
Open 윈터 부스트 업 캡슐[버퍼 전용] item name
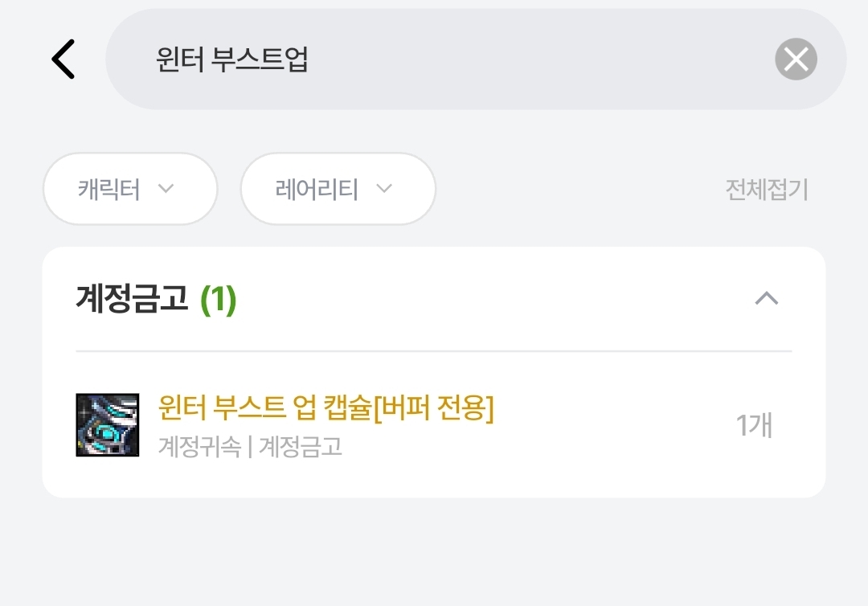click(x=326, y=408)
